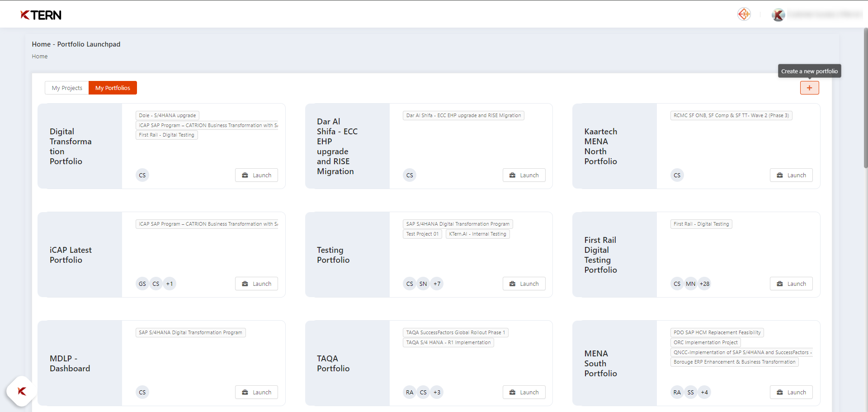Click SAP S/4HANA tag in Testing Portfolio
The width and height of the screenshot is (868, 412).
click(458, 224)
